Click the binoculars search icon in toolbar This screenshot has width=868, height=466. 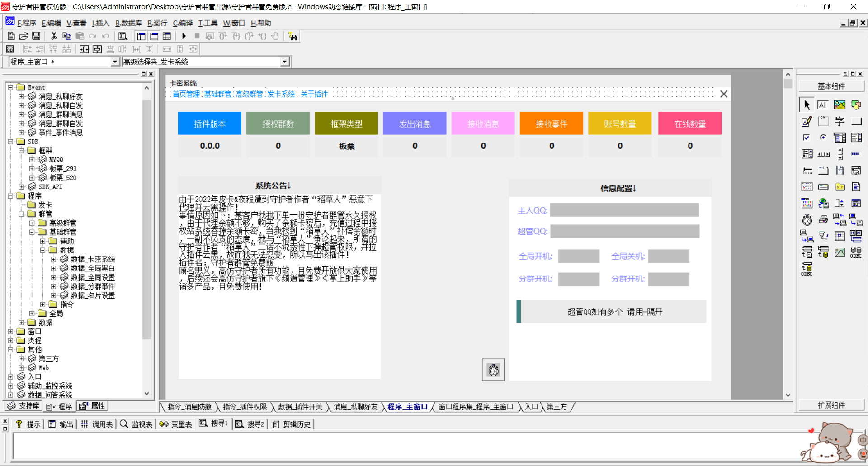click(293, 37)
